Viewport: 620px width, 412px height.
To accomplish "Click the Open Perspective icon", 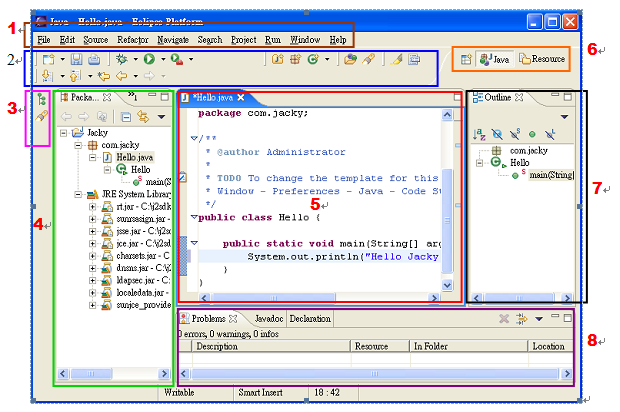I will tap(466, 59).
